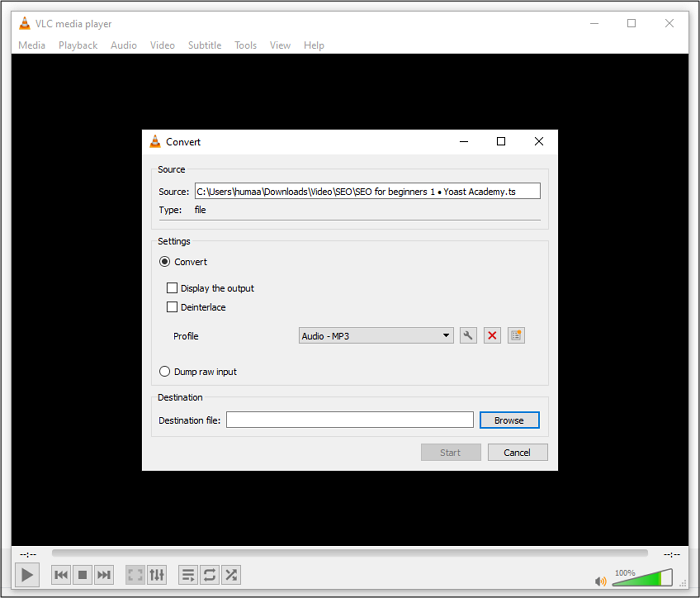This screenshot has height=598, width=700.
Task: Enable Display the output checkbox
Action: coord(172,288)
